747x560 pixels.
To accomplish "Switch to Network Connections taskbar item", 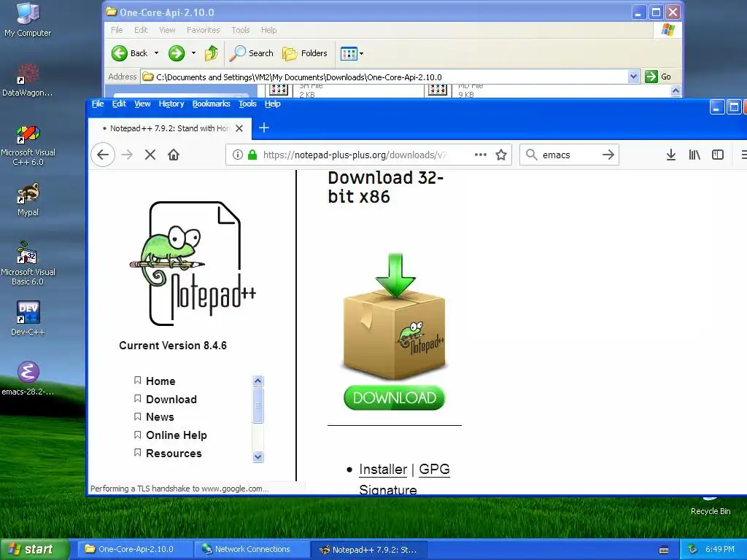I will [x=252, y=549].
